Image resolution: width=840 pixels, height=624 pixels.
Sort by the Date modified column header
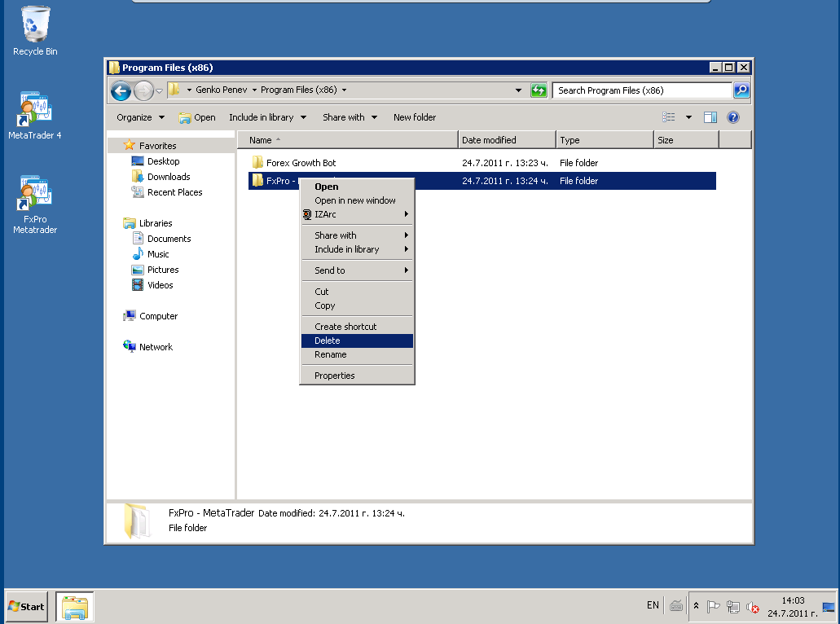click(507, 140)
